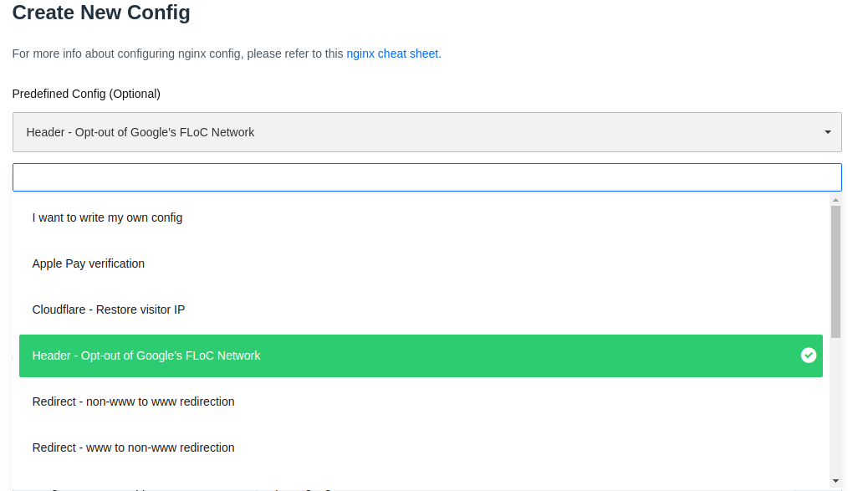Select "Apple Pay verification"
Viewport: 868px width, 491px height.
[88, 263]
